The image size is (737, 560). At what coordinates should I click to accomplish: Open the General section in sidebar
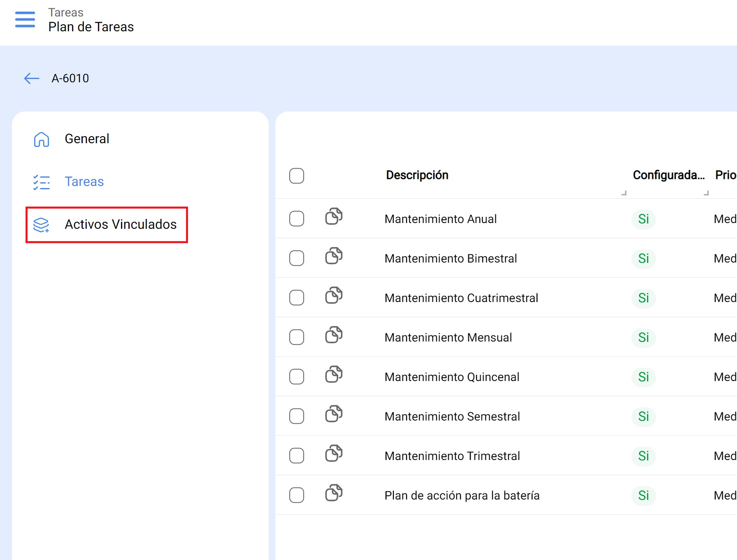click(x=87, y=139)
